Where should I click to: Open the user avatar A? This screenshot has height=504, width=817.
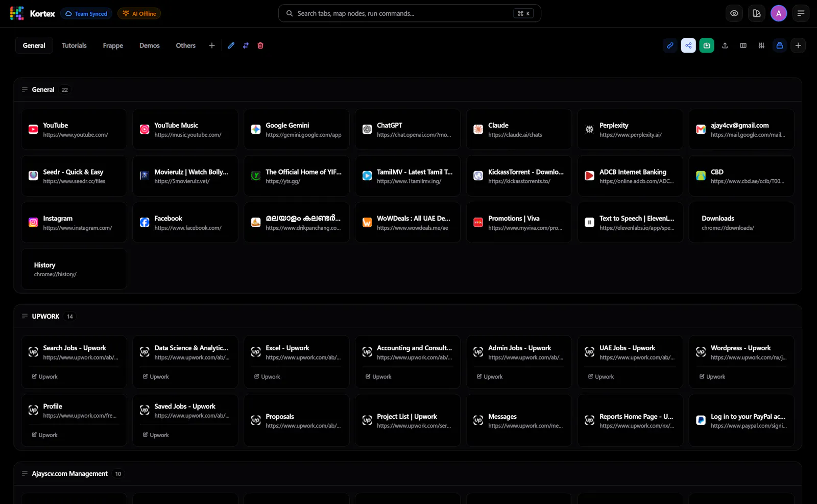[779, 13]
